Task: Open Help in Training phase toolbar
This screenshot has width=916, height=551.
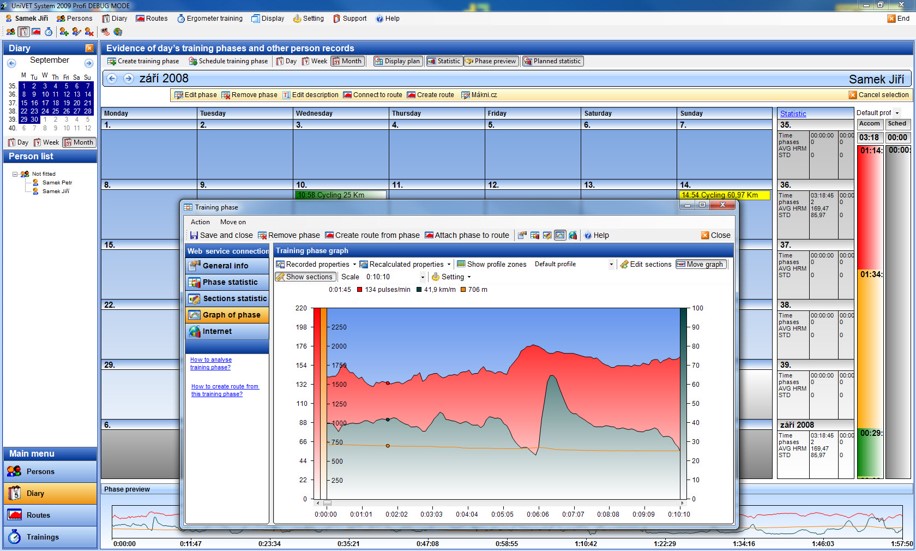Action: [x=596, y=235]
